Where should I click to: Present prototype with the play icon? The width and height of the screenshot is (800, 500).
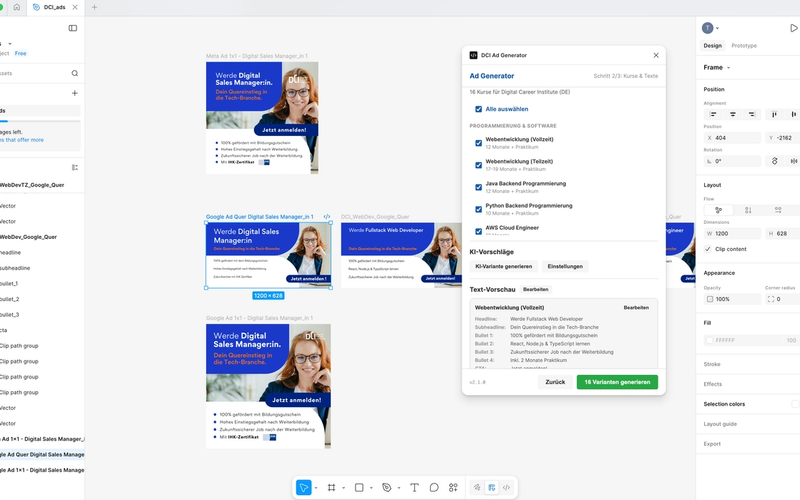[x=794, y=28]
